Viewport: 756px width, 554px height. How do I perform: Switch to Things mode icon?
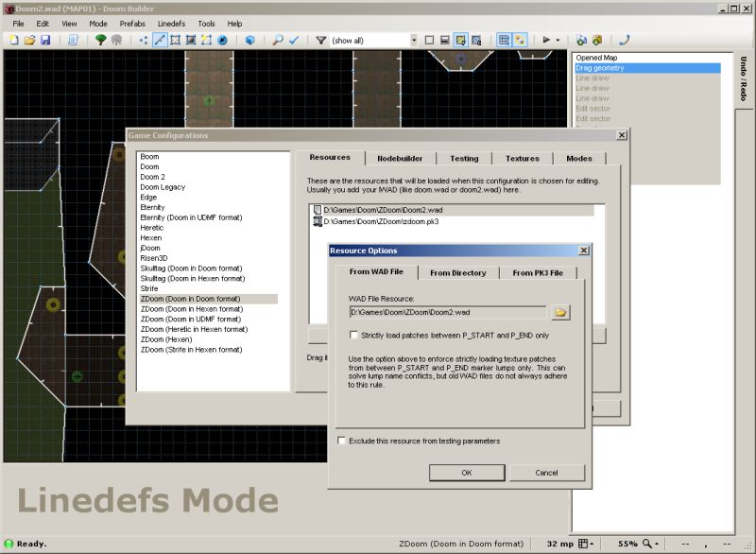pyautogui.click(x=222, y=41)
